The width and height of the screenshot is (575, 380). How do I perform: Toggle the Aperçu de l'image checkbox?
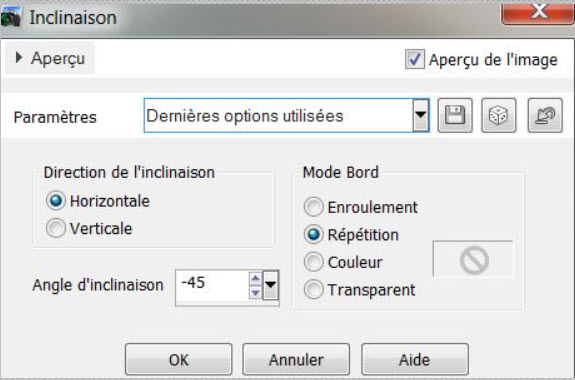click(415, 59)
